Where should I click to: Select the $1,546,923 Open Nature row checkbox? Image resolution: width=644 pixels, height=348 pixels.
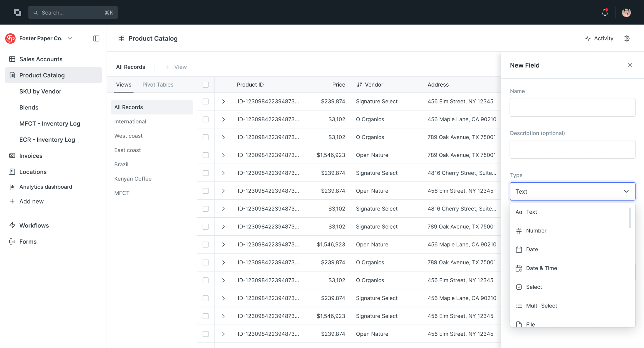206,155
